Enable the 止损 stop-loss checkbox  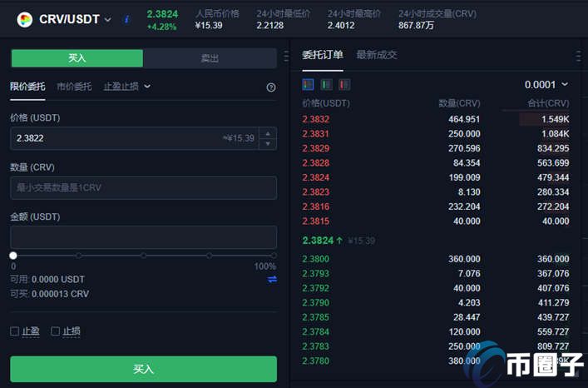point(55,331)
